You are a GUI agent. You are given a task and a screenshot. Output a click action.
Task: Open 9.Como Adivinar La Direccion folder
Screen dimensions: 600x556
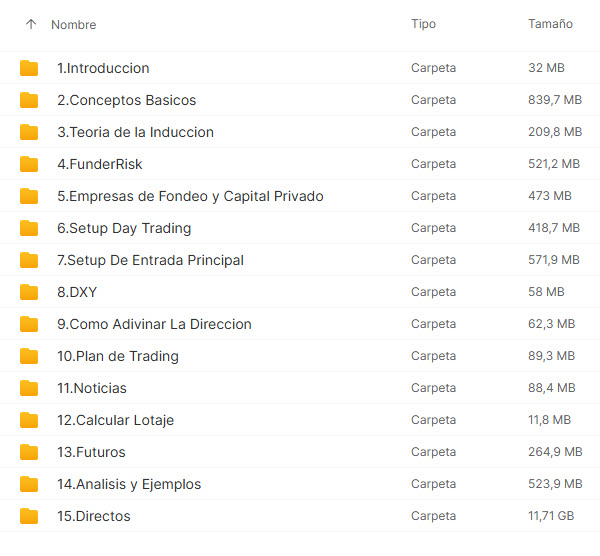point(154,324)
